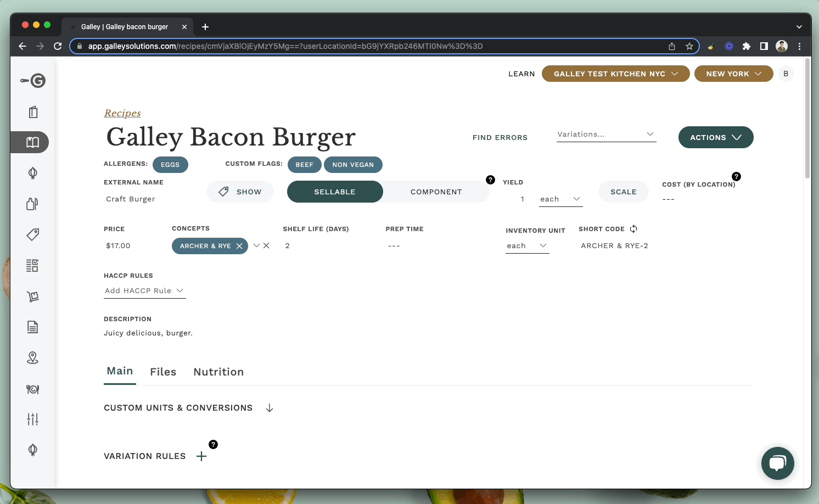Select the tag/labels icon in sidebar
This screenshot has height=504, width=819.
point(32,234)
